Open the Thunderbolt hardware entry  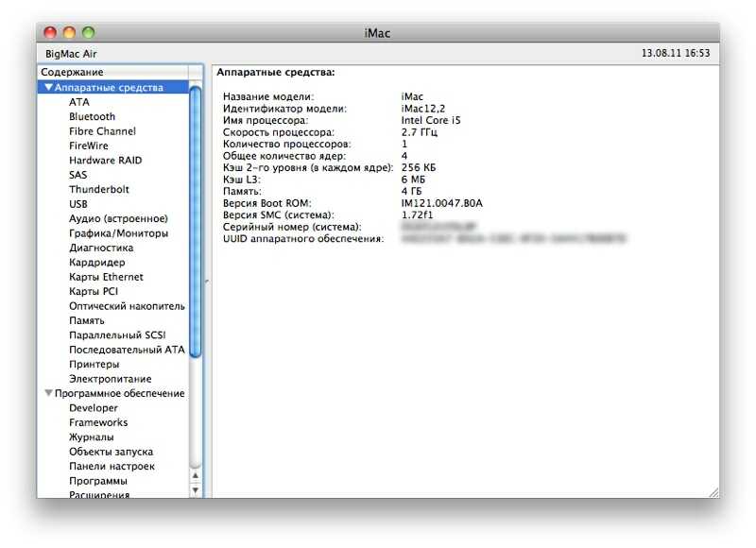click(x=98, y=190)
